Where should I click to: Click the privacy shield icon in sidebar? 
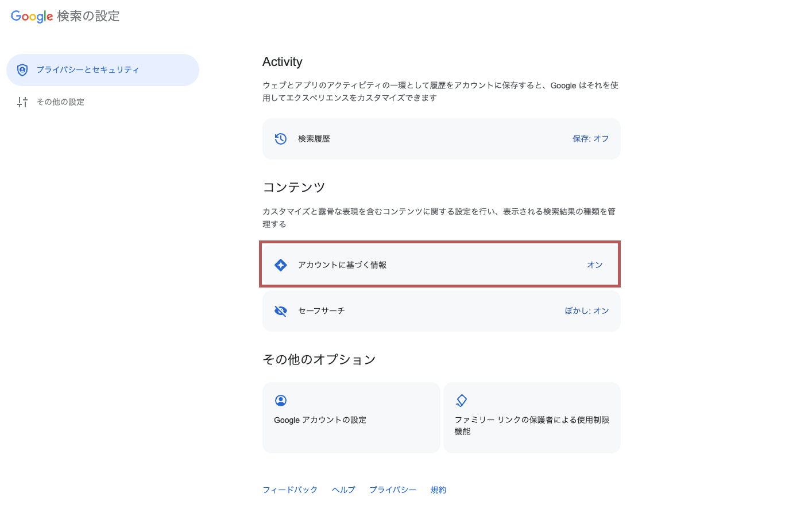tap(22, 70)
